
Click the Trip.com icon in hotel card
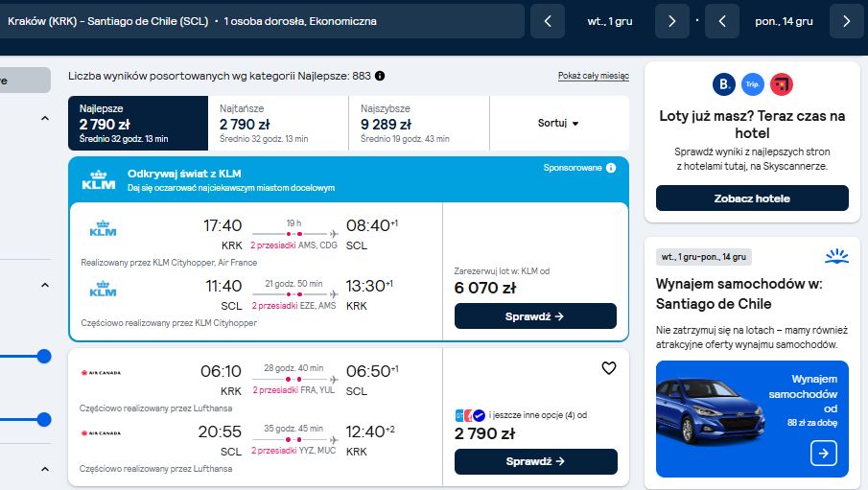[x=752, y=84]
